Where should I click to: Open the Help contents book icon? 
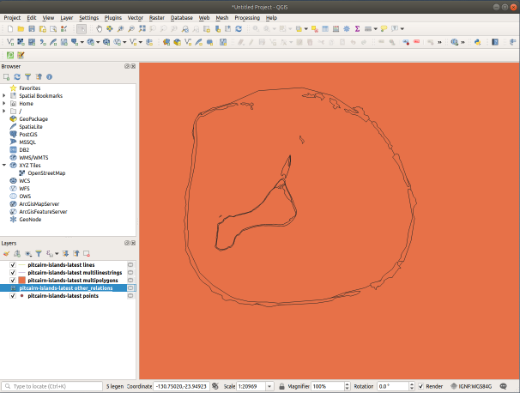(495, 42)
